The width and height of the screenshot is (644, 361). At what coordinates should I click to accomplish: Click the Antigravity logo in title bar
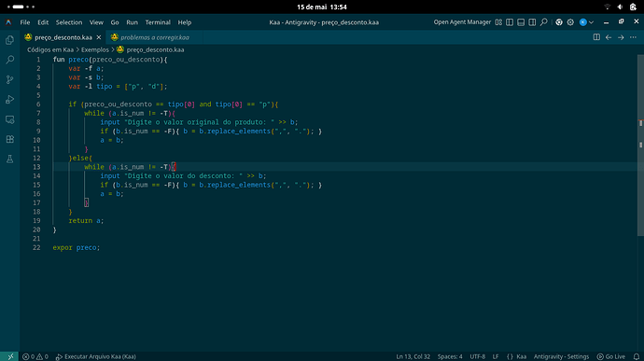[8, 22]
